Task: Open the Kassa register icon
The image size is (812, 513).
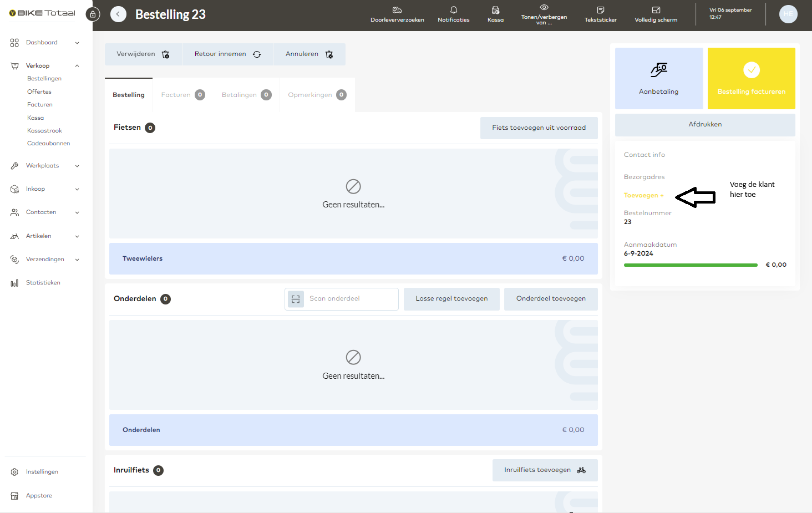Action: (x=495, y=14)
